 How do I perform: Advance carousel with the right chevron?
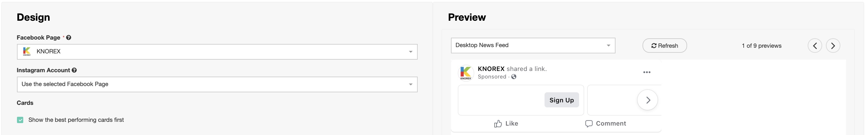(647, 100)
